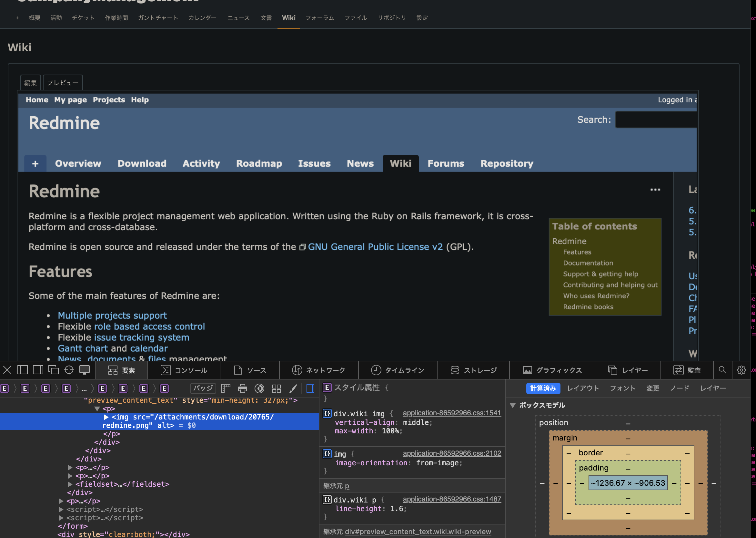This screenshot has height=538, width=756.
Task: Expand the <fieldset> node
Action: [70, 484]
